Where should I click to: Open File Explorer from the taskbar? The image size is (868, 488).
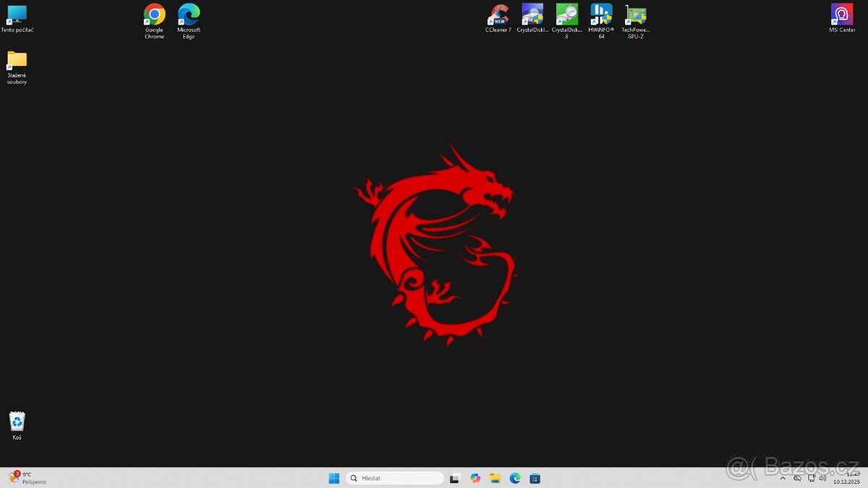click(495, 478)
